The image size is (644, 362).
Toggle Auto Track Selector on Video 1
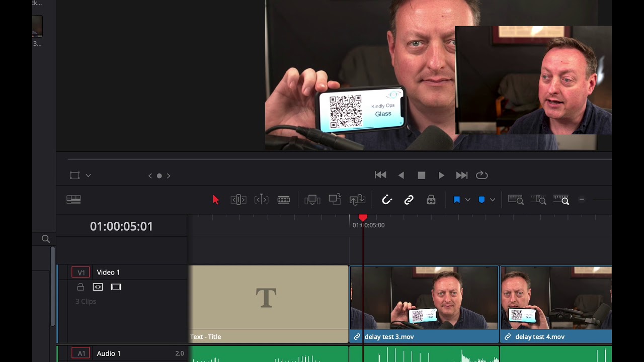[x=98, y=287]
